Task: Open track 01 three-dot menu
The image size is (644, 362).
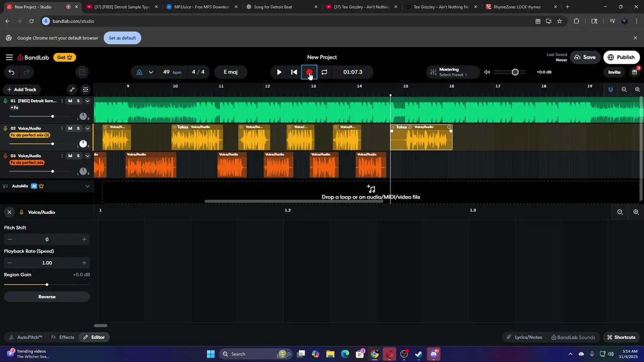Action: tap(62, 101)
